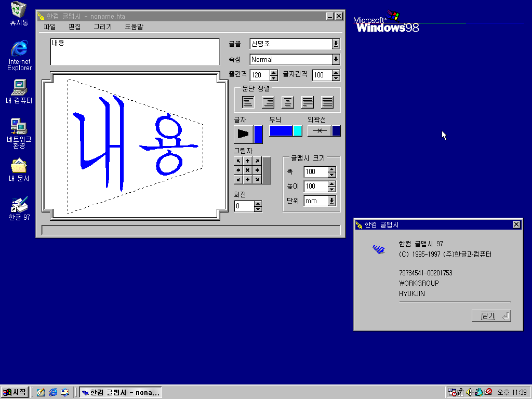Click the 글자간격 100 field
Screen dimensions: 532x399
[x=322, y=75]
